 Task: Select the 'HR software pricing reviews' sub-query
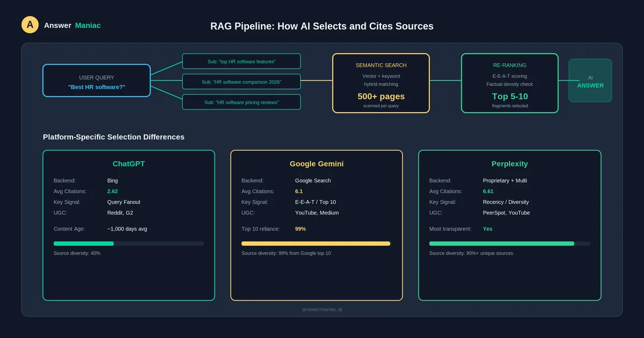tap(241, 102)
